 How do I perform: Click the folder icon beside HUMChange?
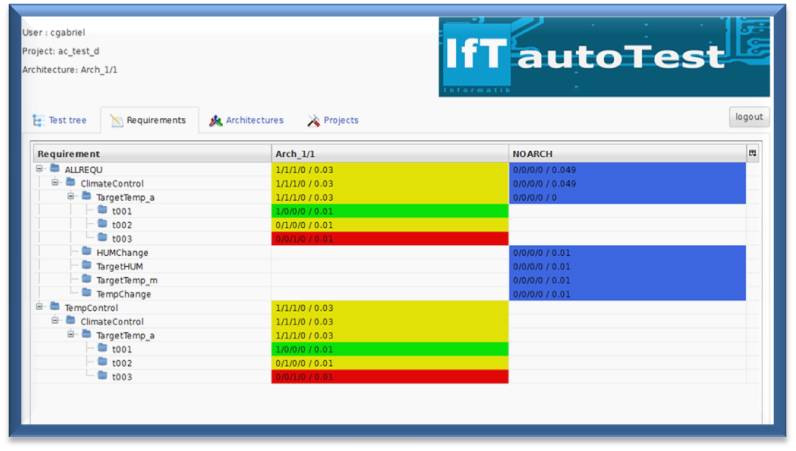coord(87,253)
